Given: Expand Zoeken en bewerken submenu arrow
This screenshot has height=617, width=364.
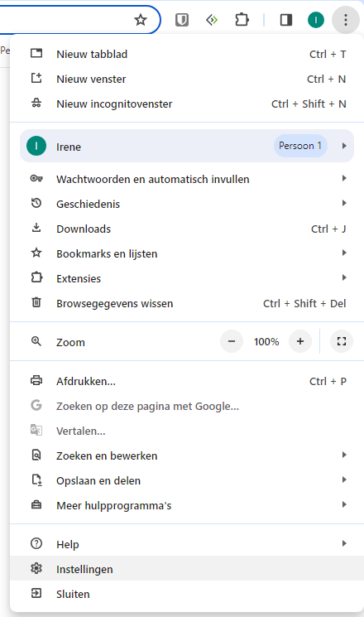Looking at the screenshot, I should pos(344,455).
